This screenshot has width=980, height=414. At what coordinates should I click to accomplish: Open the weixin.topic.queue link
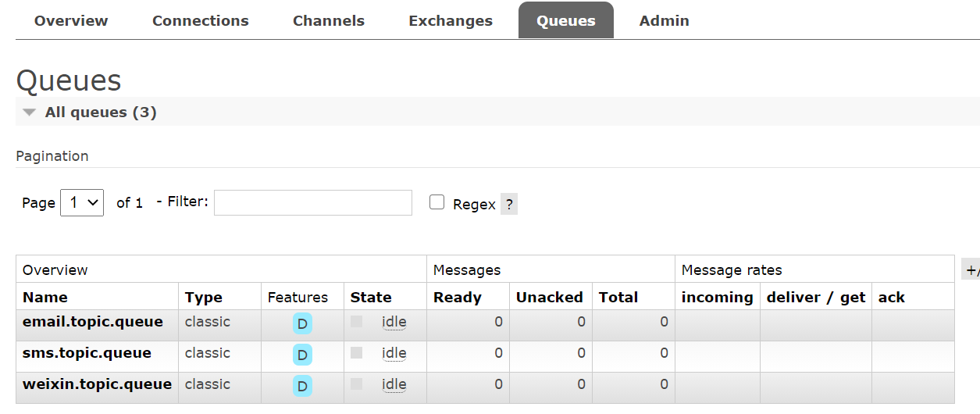point(97,384)
